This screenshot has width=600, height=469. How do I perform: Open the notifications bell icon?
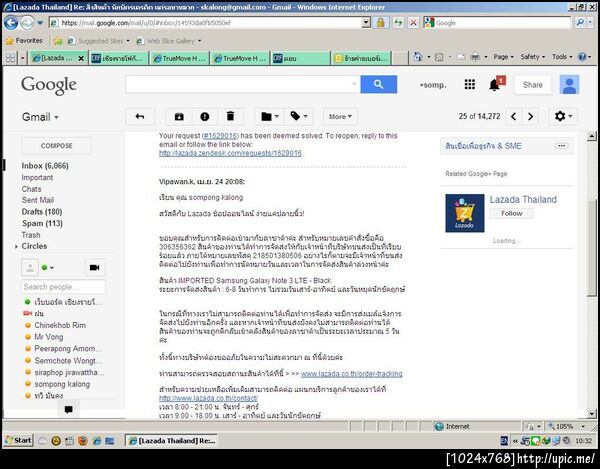pyautogui.click(x=494, y=85)
